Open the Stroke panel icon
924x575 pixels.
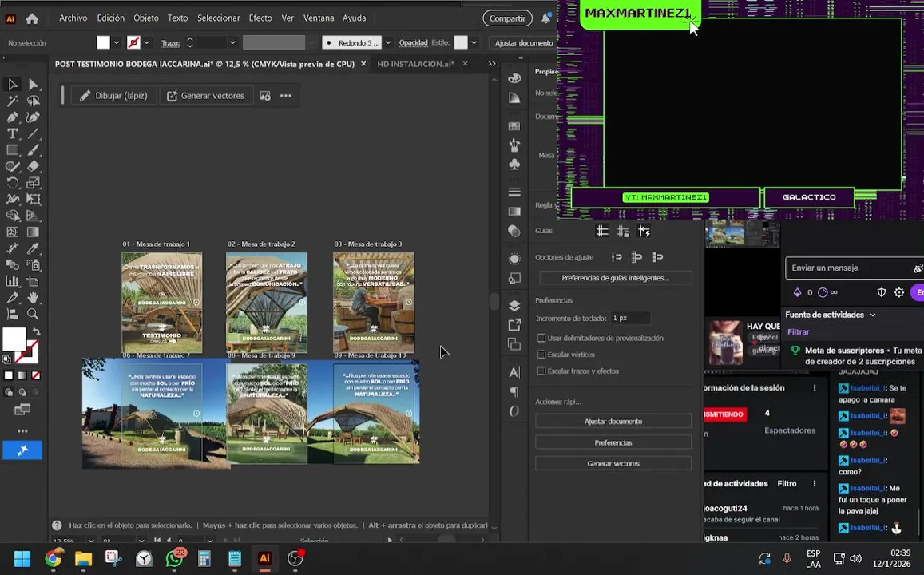[514, 192]
